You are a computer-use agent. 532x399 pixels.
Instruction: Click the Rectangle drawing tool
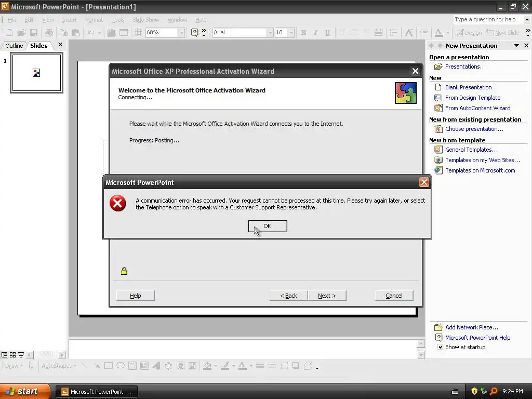(109, 366)
